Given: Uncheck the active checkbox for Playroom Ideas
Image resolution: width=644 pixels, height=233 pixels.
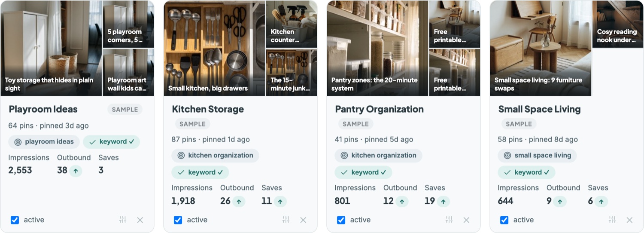Looking at the screenshot, I should pos(15,220).
